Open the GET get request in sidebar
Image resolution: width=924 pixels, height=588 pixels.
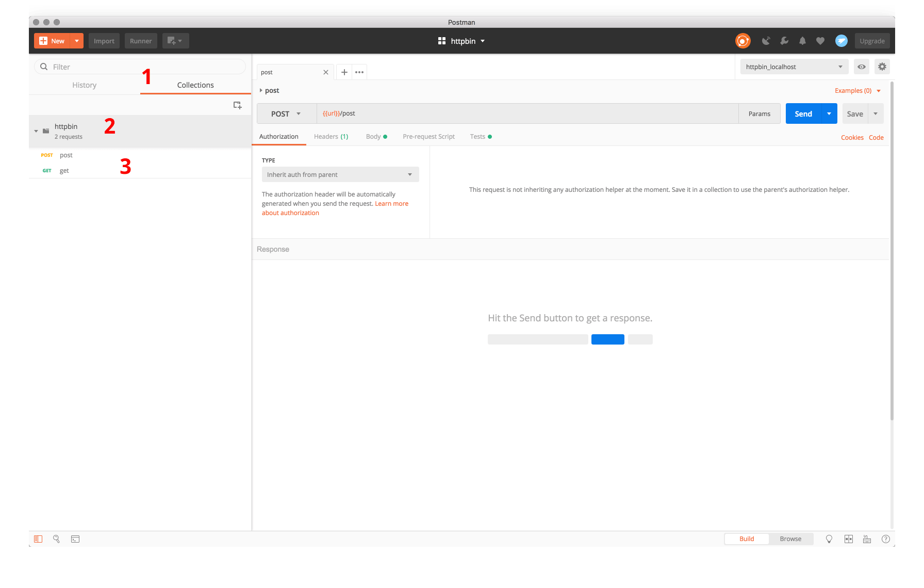tap(140, 170)
